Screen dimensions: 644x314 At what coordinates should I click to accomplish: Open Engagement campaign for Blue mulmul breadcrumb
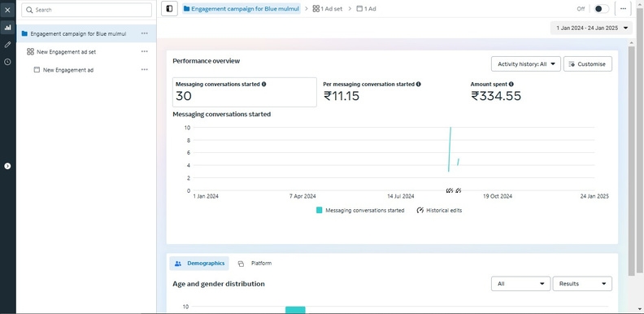(241, 9)
